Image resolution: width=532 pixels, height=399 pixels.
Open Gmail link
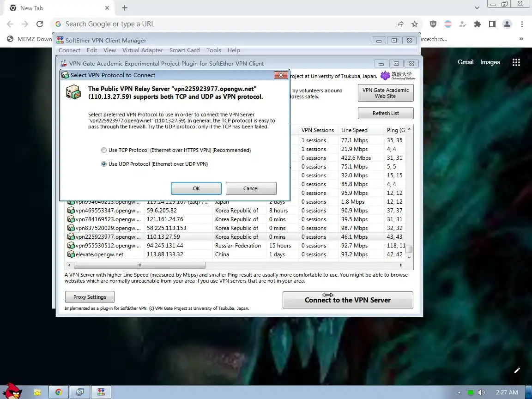click(465, 62)
